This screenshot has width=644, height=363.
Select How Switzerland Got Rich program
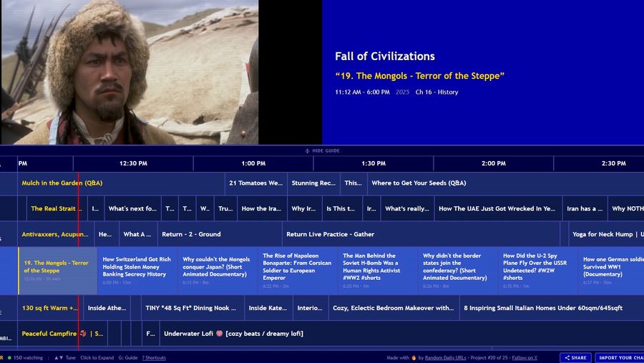[137, 271]
